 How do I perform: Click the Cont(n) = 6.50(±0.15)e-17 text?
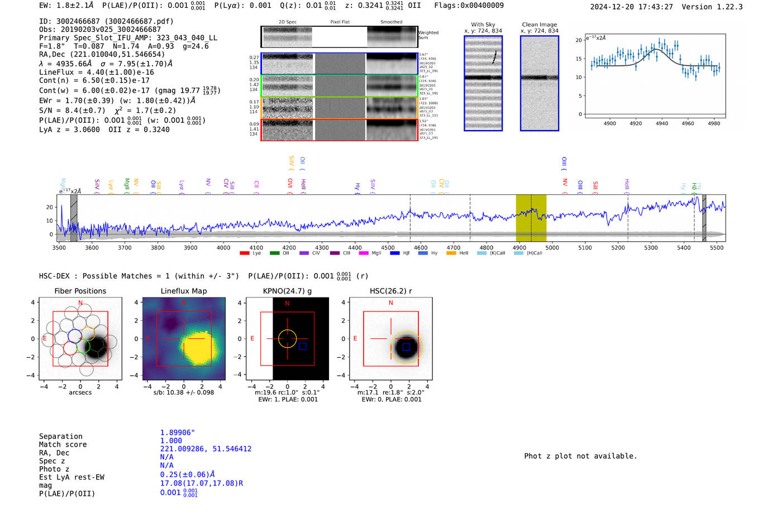(x=94, y=80)
